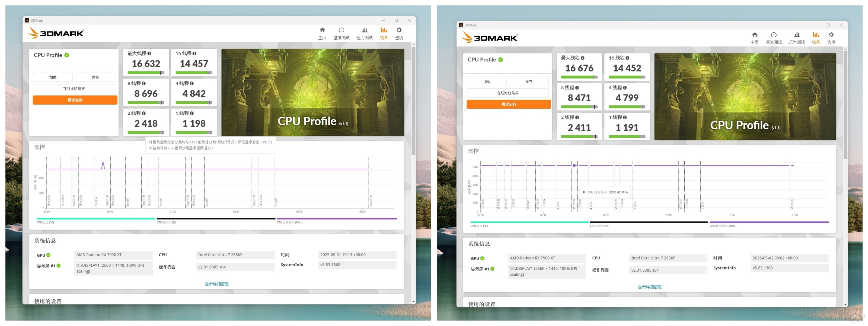Select 结果 results icon in left window

[384, 30]
